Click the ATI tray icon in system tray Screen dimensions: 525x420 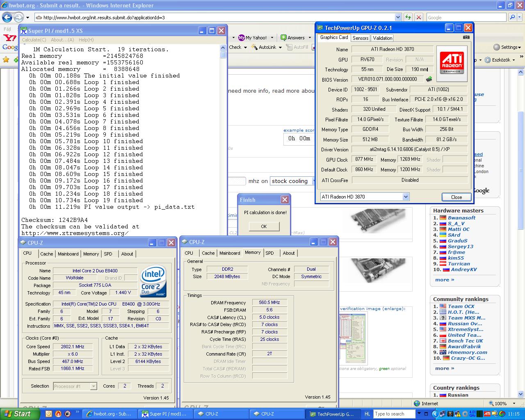(x=487, y=414)
